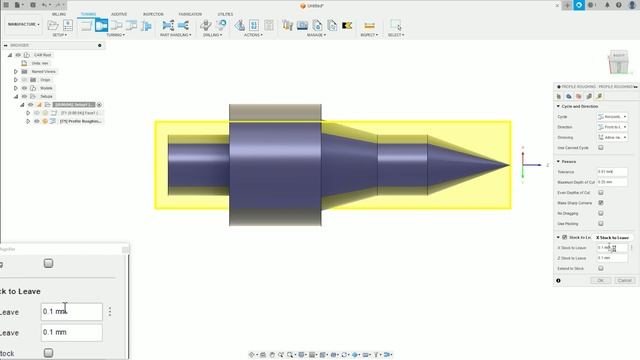Expand the Named Views tree node
Image resolution: width=640 pixels, height=360 pixels.
click(x=16, y=71)
